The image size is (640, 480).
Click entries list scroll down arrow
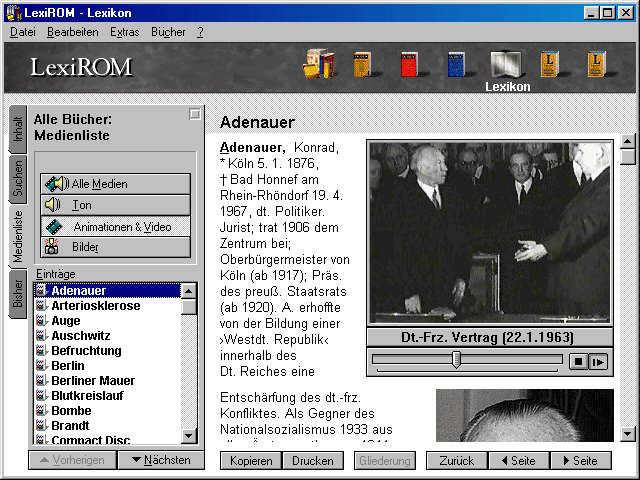tap(189, 436)
